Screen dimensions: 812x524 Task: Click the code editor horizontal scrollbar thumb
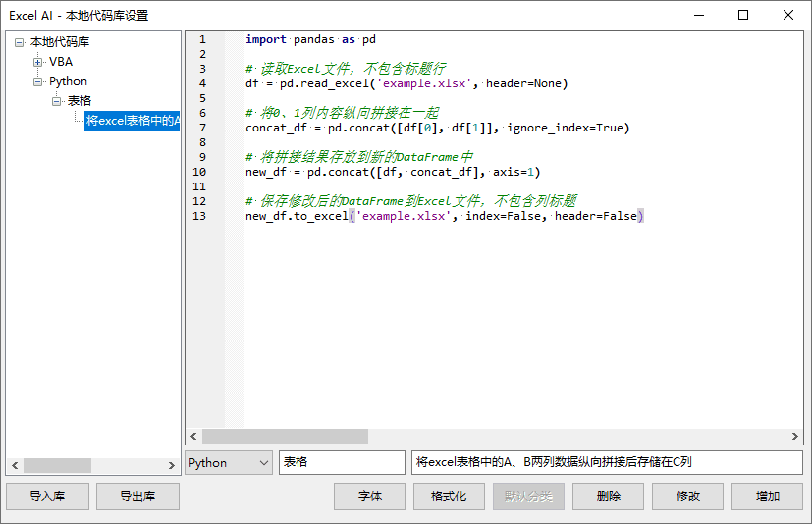point(285,437)
